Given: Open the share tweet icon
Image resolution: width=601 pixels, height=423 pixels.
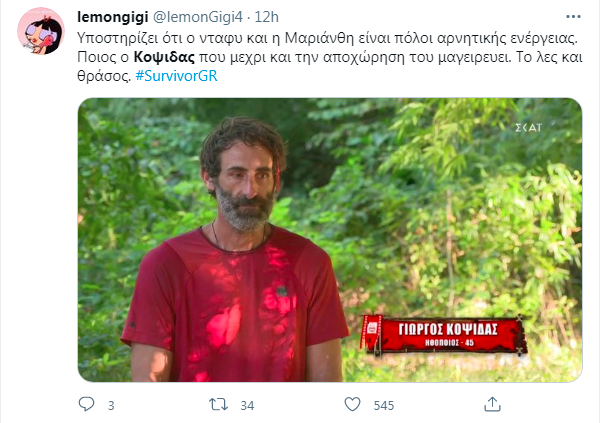Looking at the screenshot, I should point(493,404).
